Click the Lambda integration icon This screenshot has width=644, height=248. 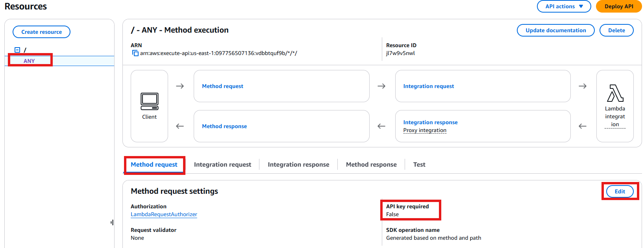click(615, 94)
